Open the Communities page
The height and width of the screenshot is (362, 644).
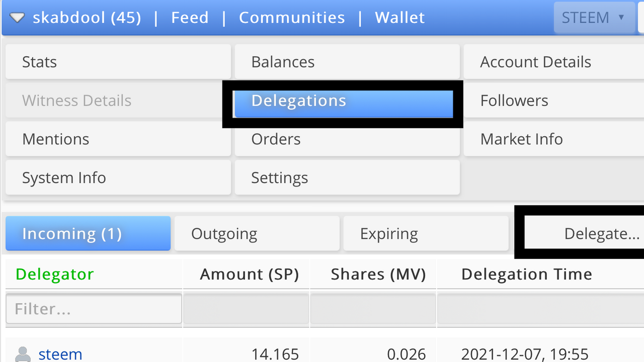[292, 18]
